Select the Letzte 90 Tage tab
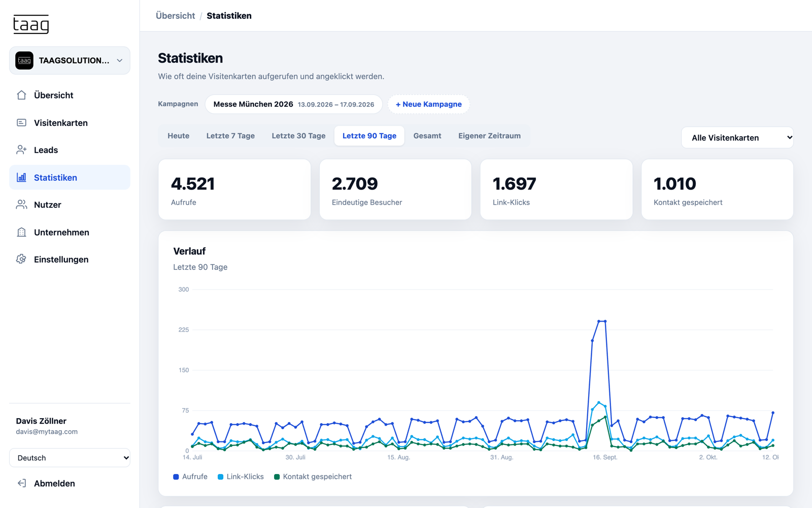The width and height of the screenshot is (812, 508). 369,136
